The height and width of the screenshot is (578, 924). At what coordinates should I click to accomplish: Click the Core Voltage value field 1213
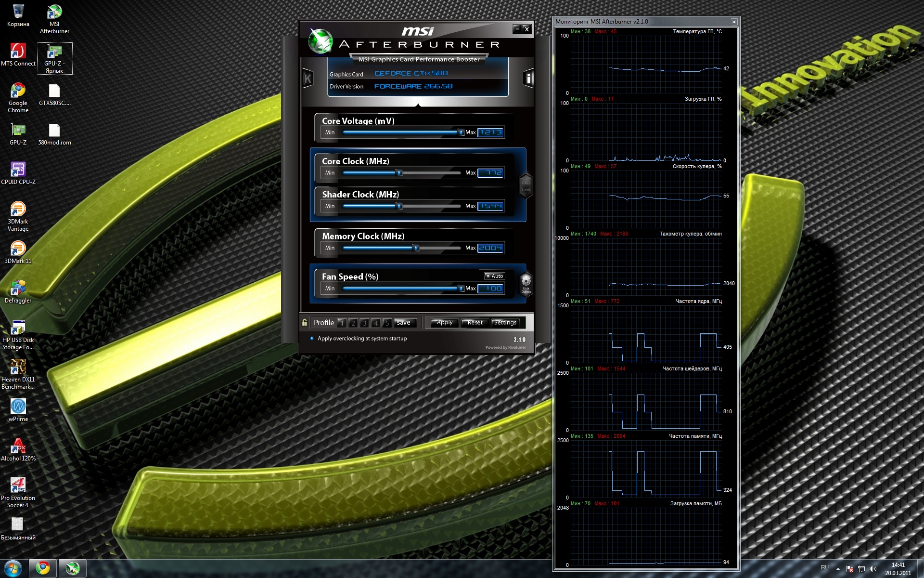490,132
